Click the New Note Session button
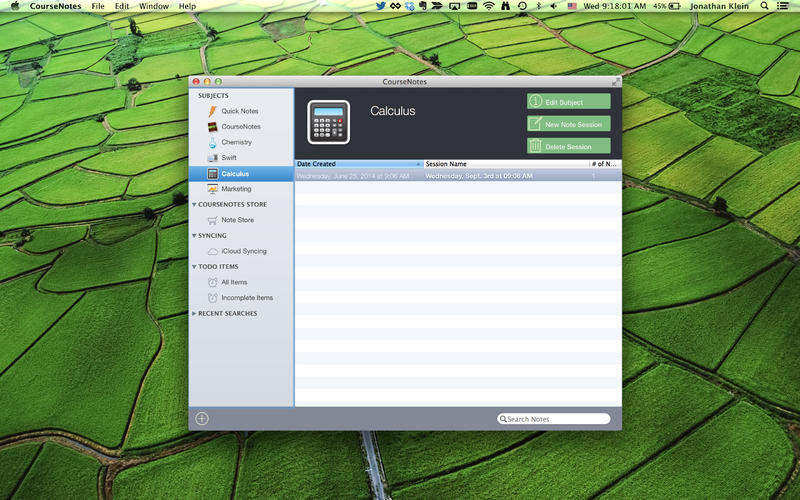 click(x=568, y=124)
